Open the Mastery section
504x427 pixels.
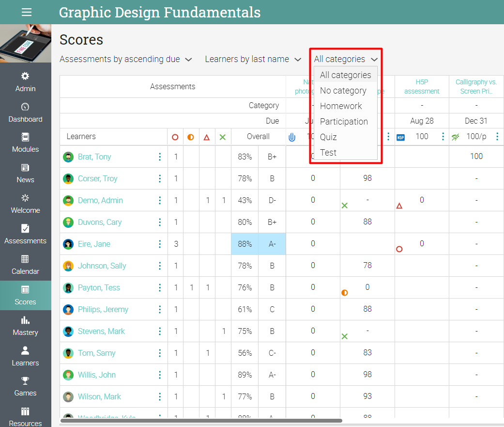tap(25, 326)
